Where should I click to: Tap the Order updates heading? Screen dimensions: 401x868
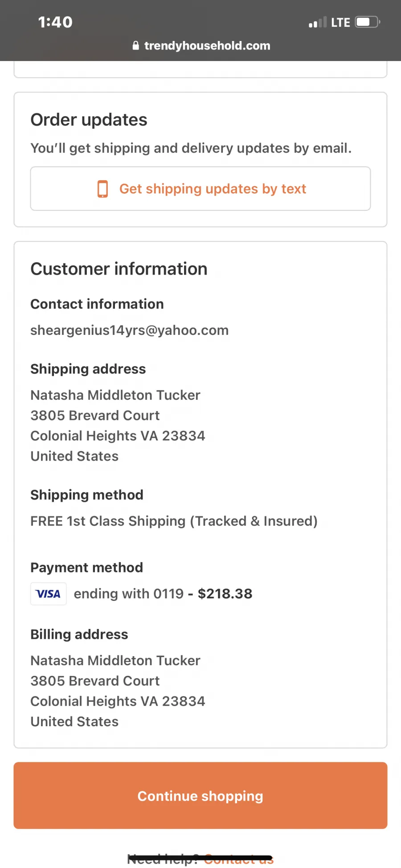point(89,120)
